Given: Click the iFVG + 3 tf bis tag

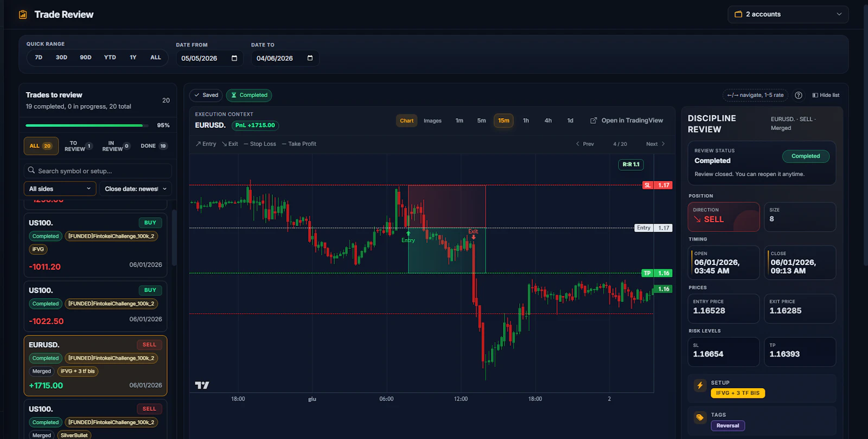Looking at the screenshot, I should 78,371.
